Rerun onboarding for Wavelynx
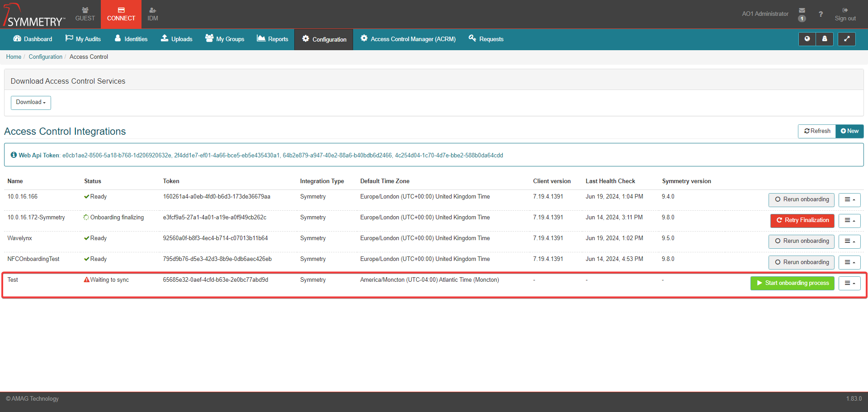Screen dimensions: 868x412 click(802, 241)
